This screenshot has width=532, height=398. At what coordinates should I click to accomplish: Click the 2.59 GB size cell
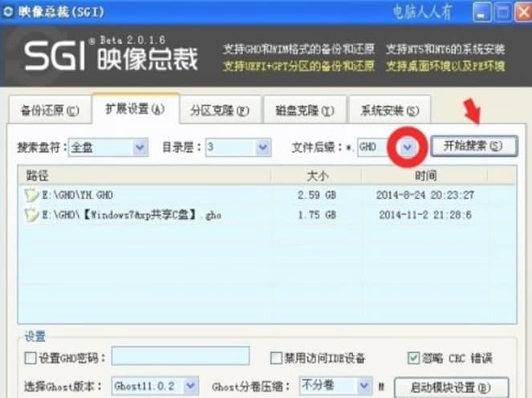click(317, 195)
